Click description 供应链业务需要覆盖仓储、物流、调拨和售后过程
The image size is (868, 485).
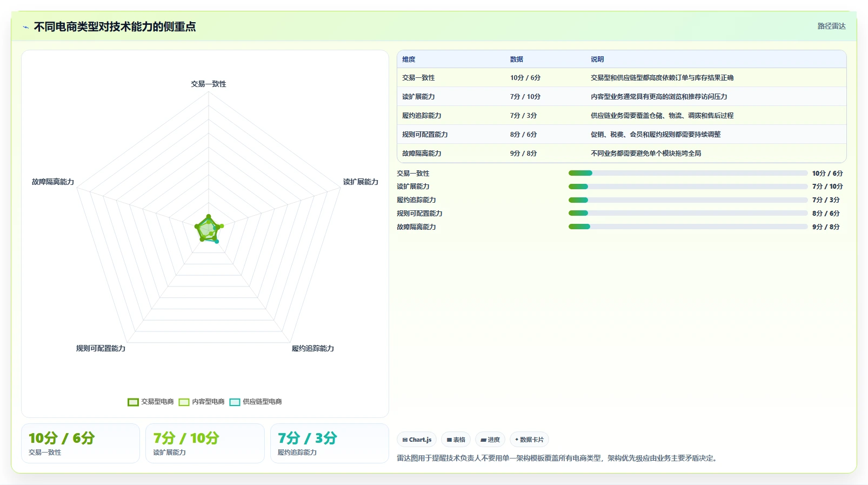tap(662, 116)
